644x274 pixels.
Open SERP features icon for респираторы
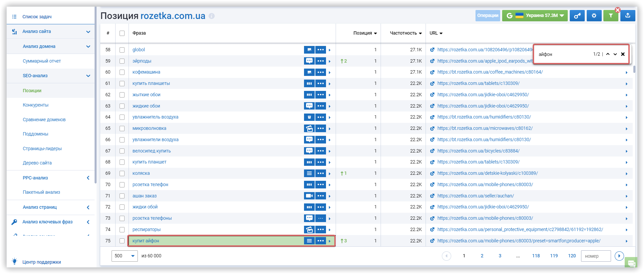coord(309,229)
